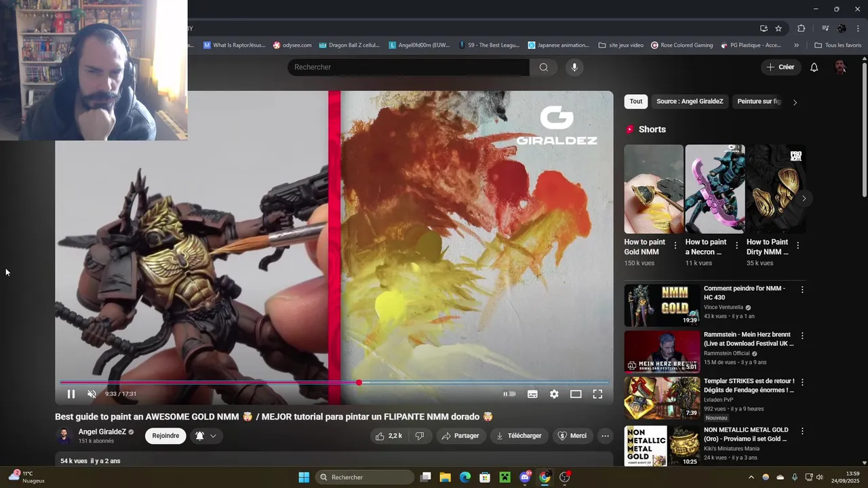Open the 'How to paint Gold NMM' short

(x=654, y=189)
